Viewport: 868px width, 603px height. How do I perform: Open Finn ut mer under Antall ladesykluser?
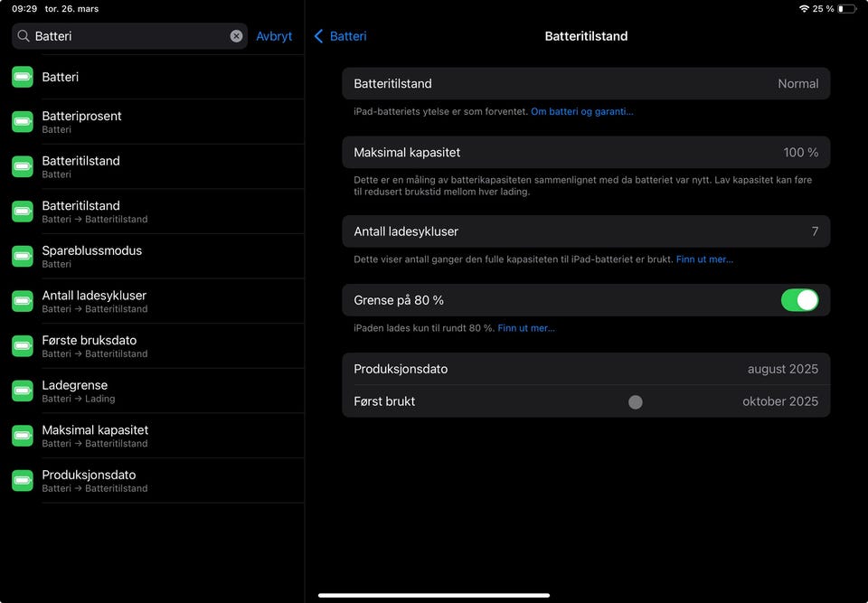click(x=704, y=259)
